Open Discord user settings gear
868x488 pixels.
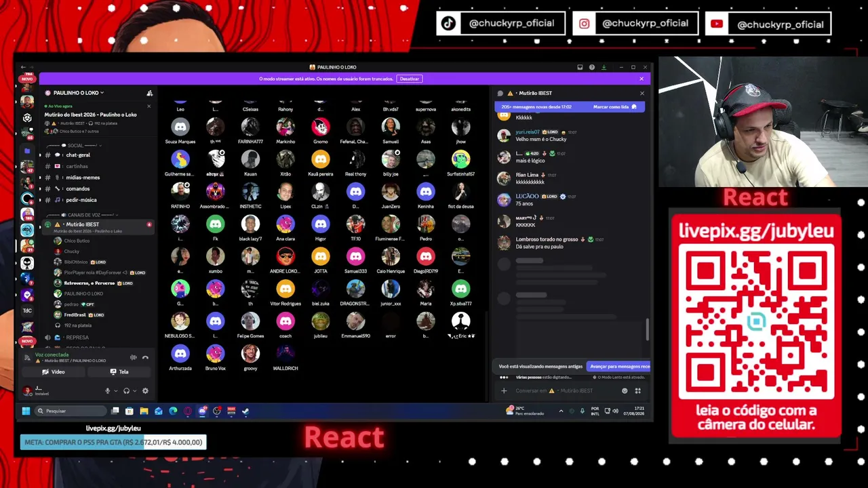pyautogui.click(x=145, y=391)
